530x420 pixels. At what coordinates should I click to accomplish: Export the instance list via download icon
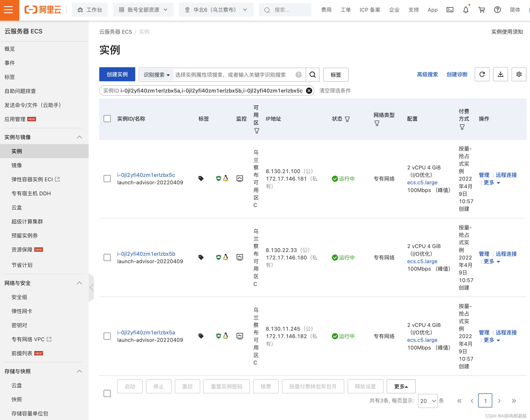500,74
